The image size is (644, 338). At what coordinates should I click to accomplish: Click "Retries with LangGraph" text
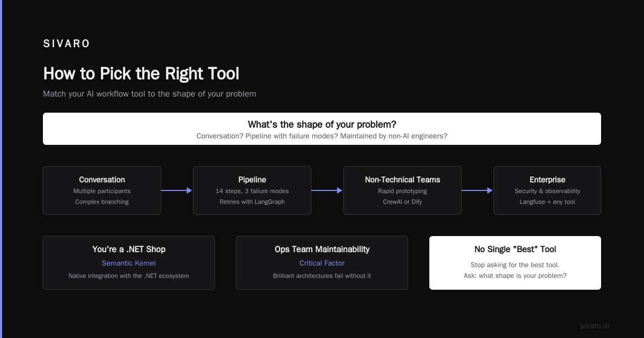coord(252,202)
